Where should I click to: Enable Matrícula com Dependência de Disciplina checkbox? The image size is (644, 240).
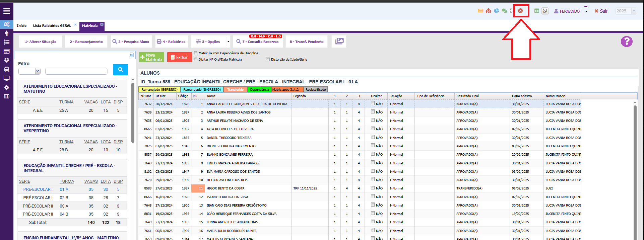[x=196, y=53]
